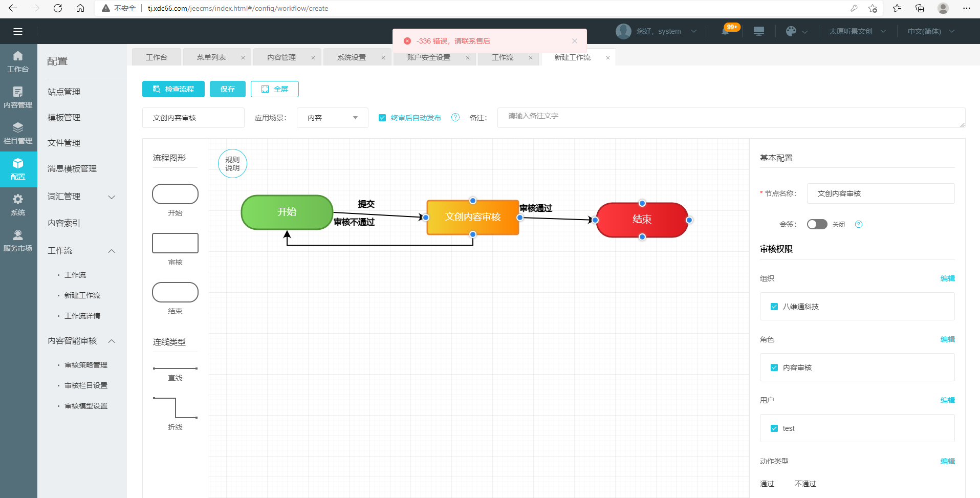
Task: Open 工作台 in left sidebar
Action: click(18, 62)
